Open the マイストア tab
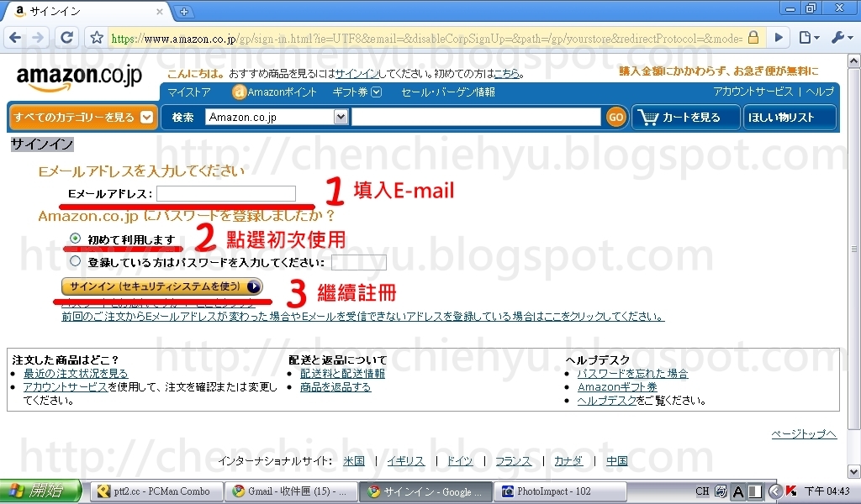861x504 pixels. click(x=189, y=92)
